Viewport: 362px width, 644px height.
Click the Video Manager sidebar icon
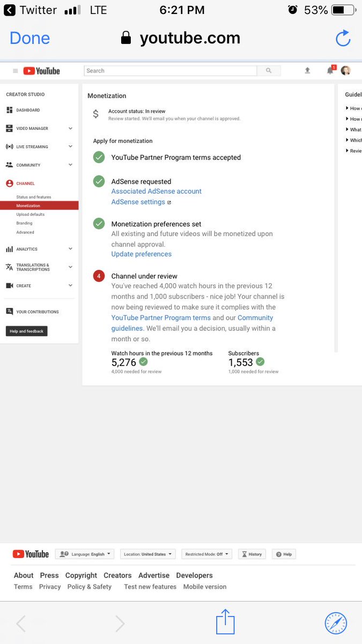(x=9, y=128)
